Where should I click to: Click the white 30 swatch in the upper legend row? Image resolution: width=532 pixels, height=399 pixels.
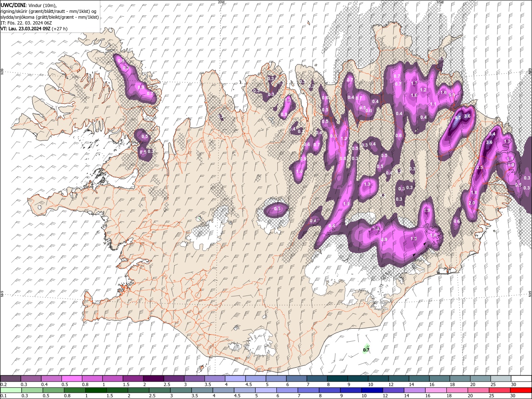(x=521, y=378)
